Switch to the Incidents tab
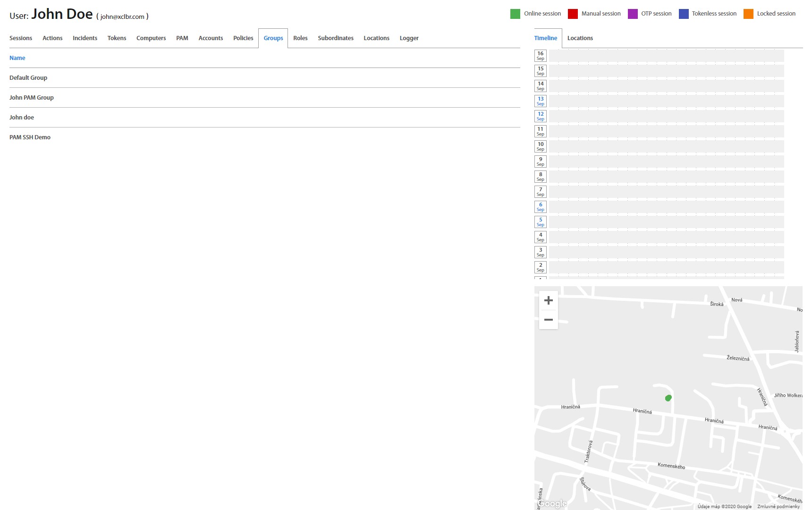Viewport: 812px width, 510px height. 85,38
